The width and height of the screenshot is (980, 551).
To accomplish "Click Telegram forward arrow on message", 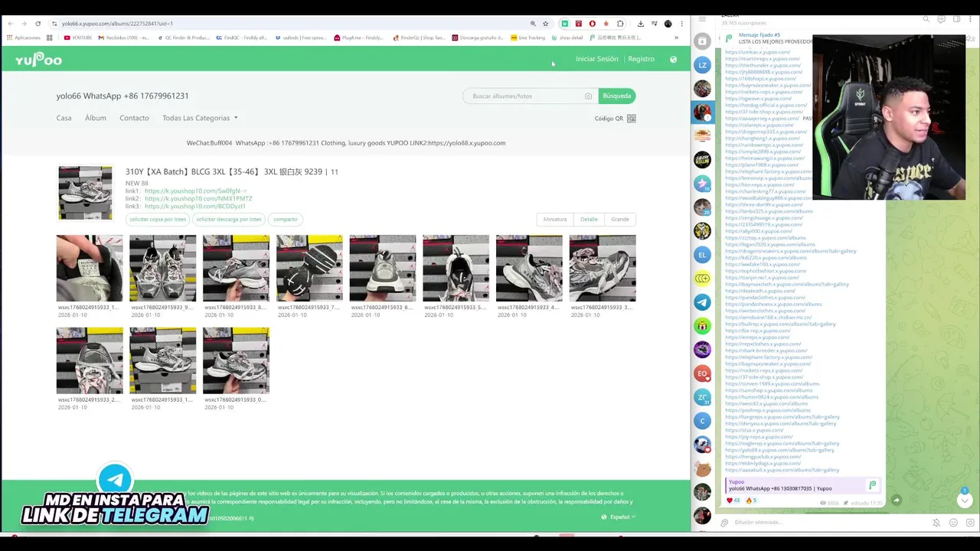I will tap(896, 500).
